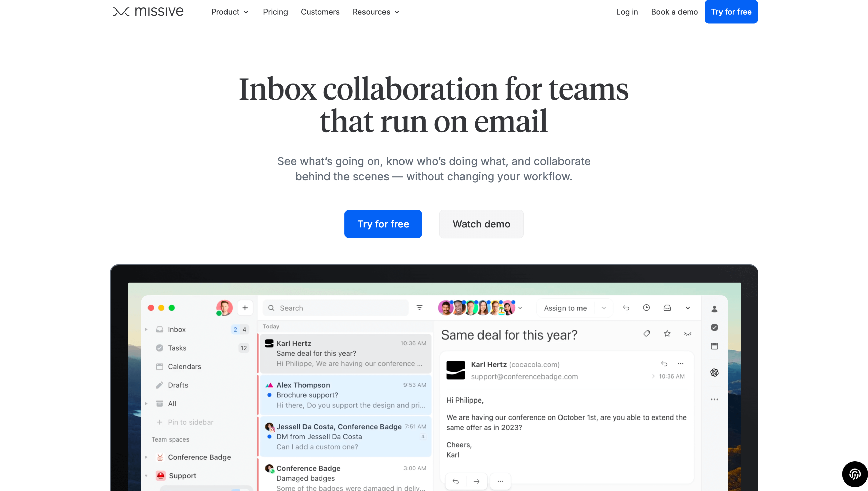The height and width of the screenshot is (491, 868).
Task: Go to the Customers page
Action: [320, 12]
